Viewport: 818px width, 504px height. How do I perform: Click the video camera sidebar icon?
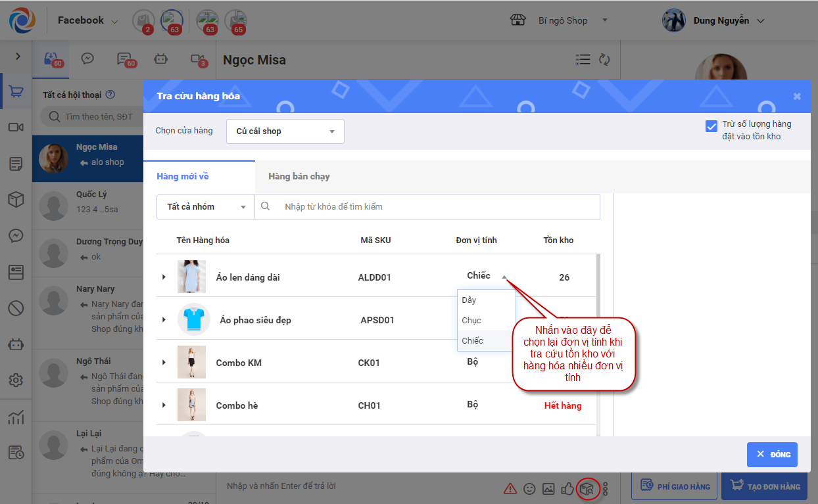(x=16, y=127)
